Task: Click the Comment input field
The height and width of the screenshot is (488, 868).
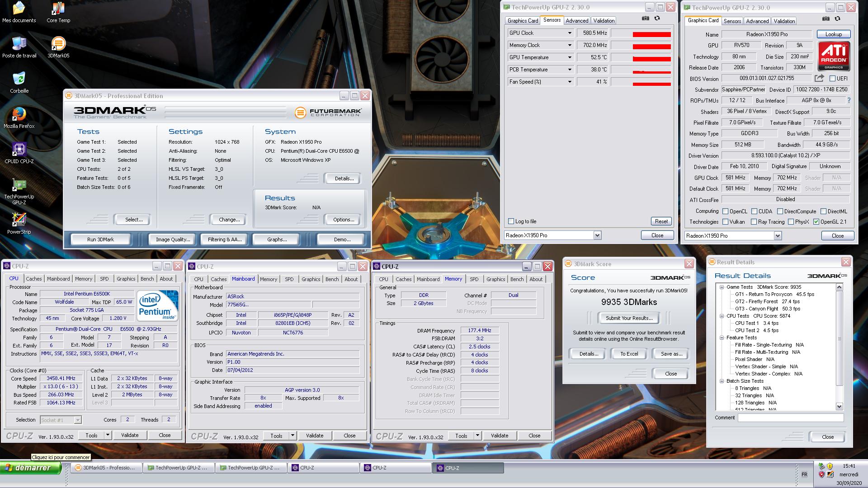Action: [x=790, y=418]
